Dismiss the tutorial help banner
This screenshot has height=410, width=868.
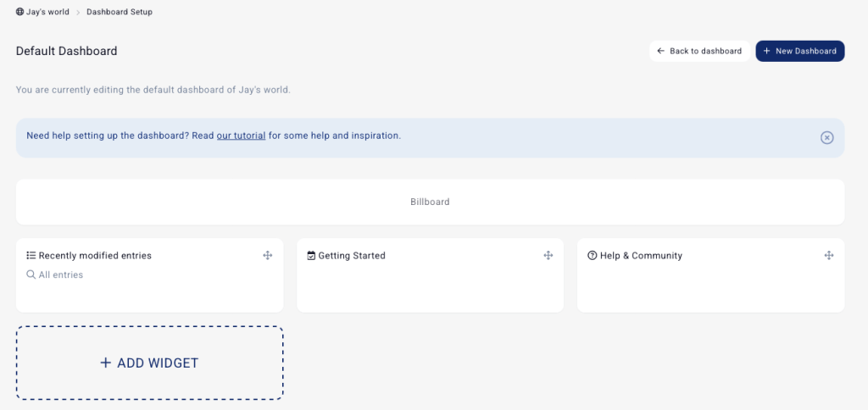point(826,138)
